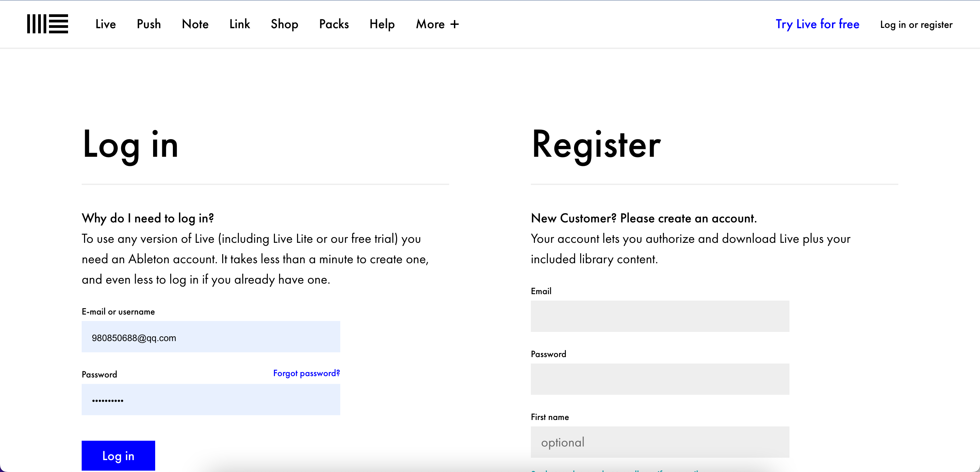Click Log in or register link
Image resolution: width=980 pixels, height=472 pixels.
coord(916,25)
